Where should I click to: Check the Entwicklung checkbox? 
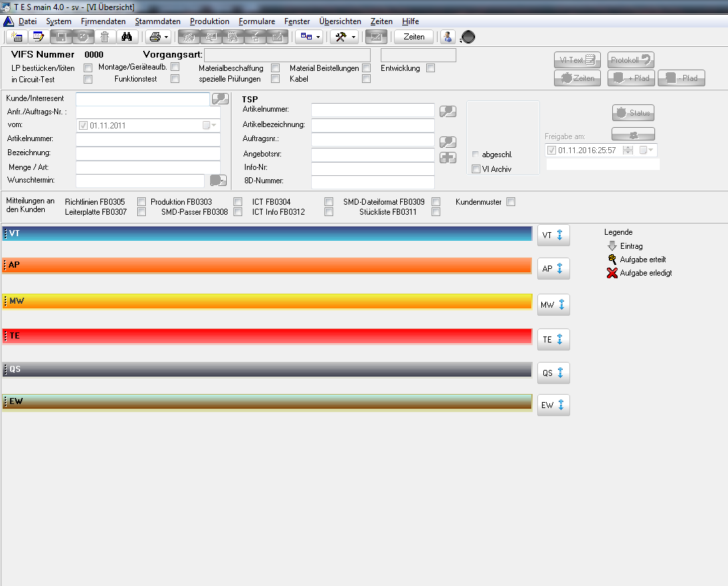(x=430, y=68)
